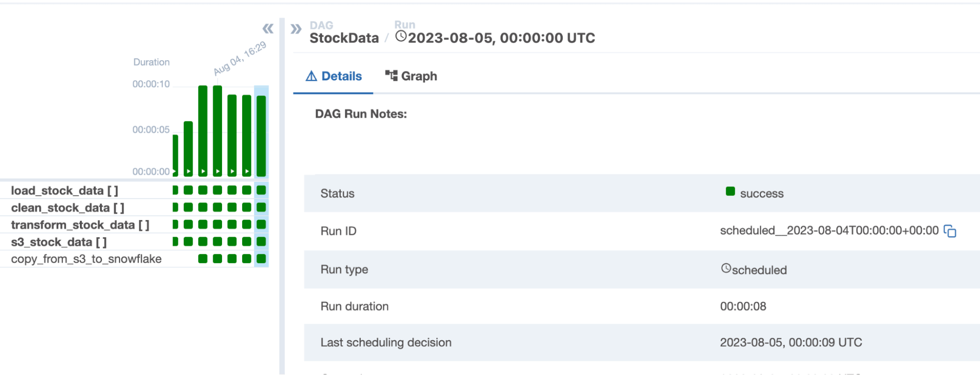980x375 pixels.
Task: Expand the s3_stock_data task group
Action: pyautogui.click(x=58, y=242)
